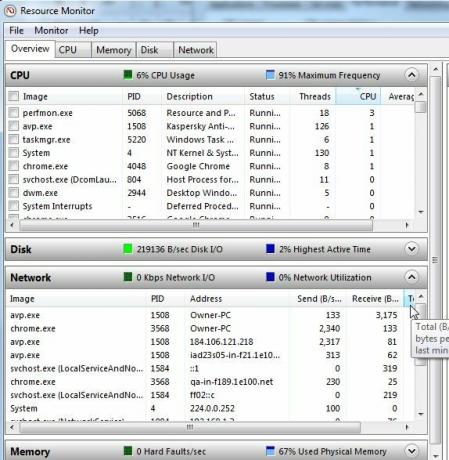Check the chrome.exe process checkbox
This screenshot has height=460, width=449.
[14, 166]
